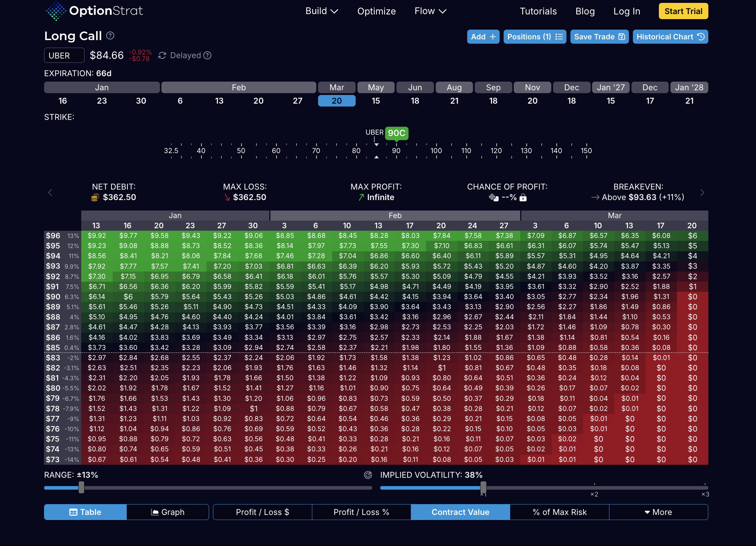Screen dimensions: 756x546
Task: Open the Tutorials page
Action: [538, 11]
